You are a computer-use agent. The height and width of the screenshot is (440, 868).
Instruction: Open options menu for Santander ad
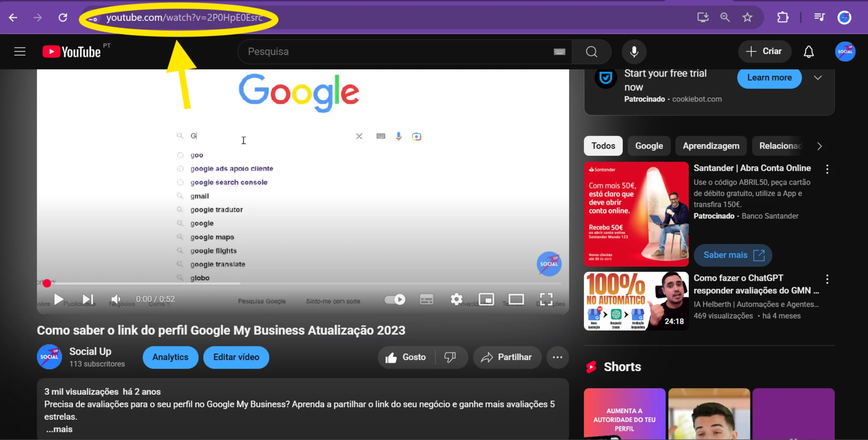coord(827,169)
